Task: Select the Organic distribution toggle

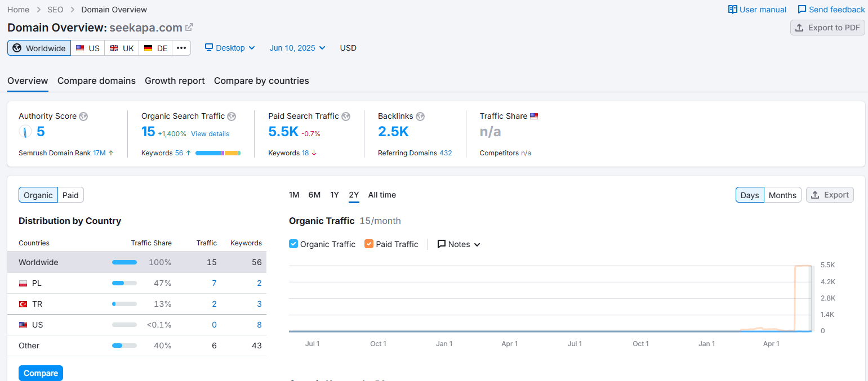Action: [x=38, y=195]
